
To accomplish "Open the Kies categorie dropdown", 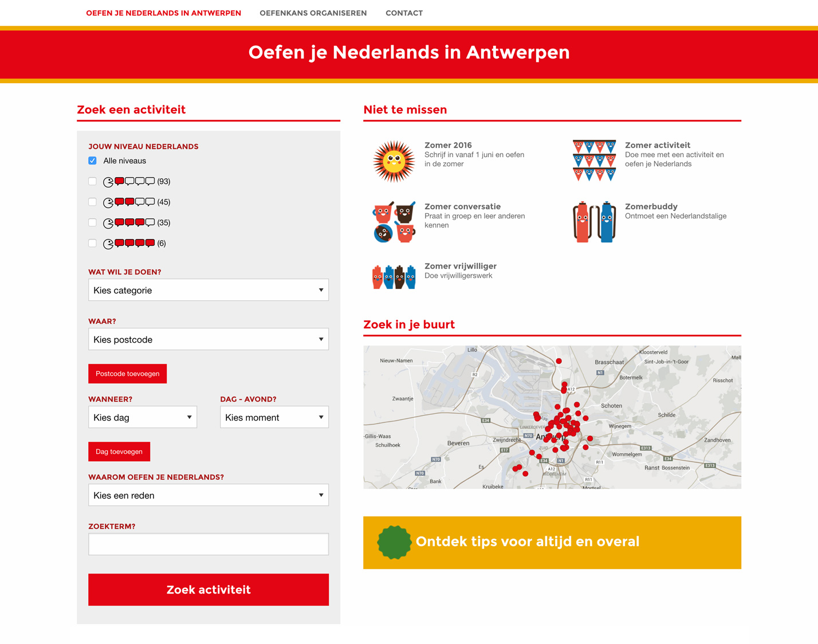I will (209, 290).
